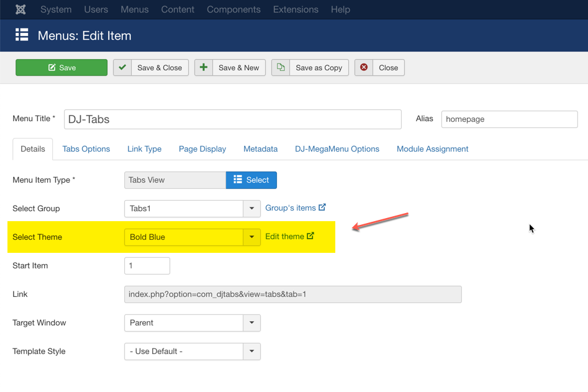Open the System menu
The image size is (588, 392).
(56, 9)
